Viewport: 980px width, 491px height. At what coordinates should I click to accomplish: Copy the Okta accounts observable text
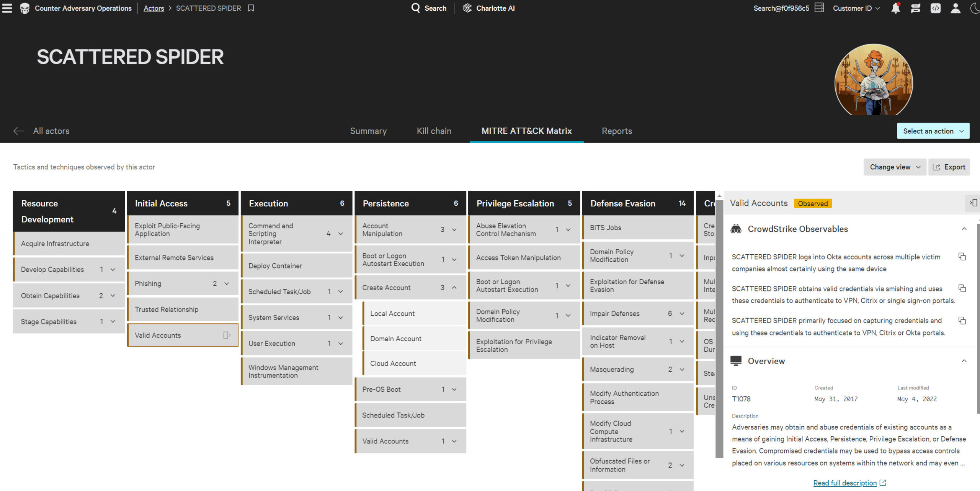tap(962, 257)
